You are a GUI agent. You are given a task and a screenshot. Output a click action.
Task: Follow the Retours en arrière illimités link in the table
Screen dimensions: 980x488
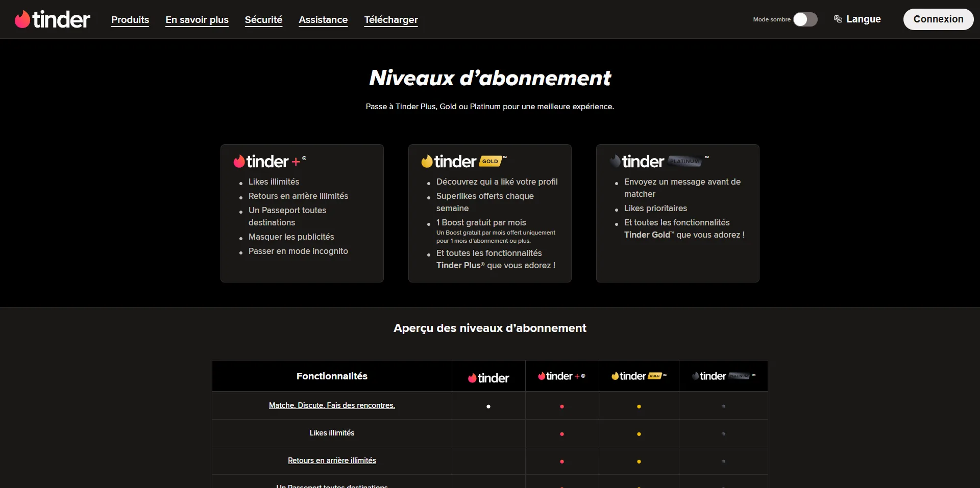332,460
